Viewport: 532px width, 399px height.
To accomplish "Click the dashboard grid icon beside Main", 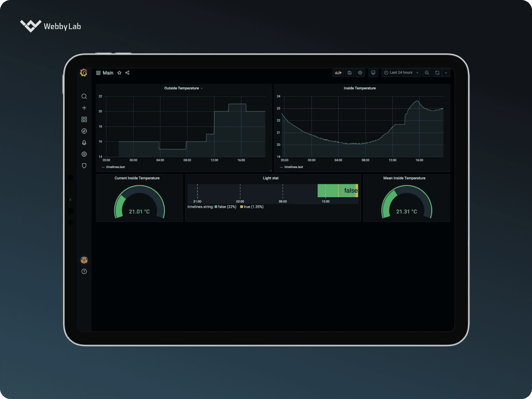I will coord(98,73).
